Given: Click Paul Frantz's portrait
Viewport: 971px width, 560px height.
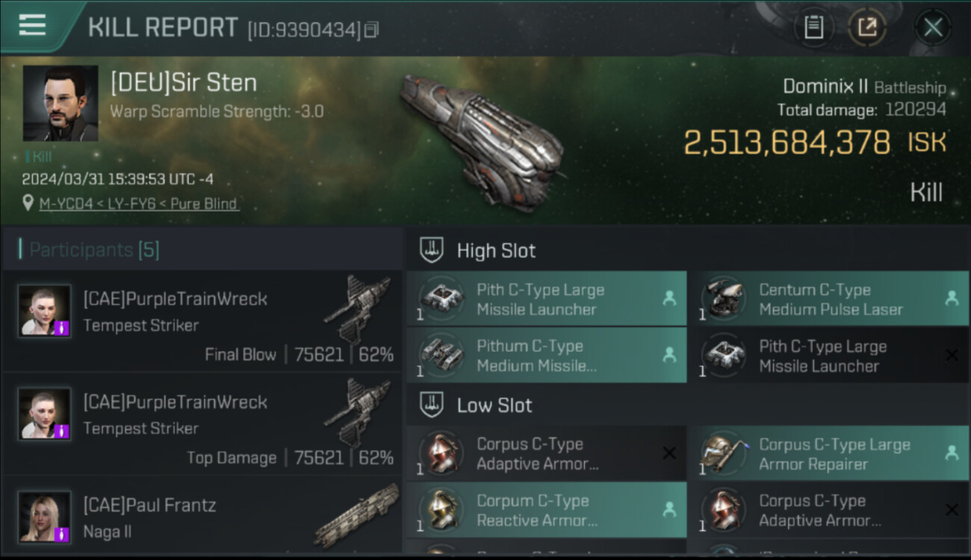Looking at the screenshot, I should [x=45, y=517].
